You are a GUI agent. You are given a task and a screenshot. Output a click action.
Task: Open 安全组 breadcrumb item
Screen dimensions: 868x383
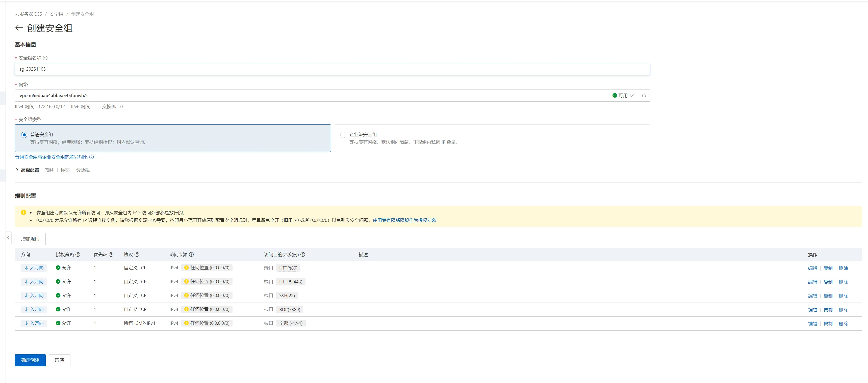click(x=56, y=14)
